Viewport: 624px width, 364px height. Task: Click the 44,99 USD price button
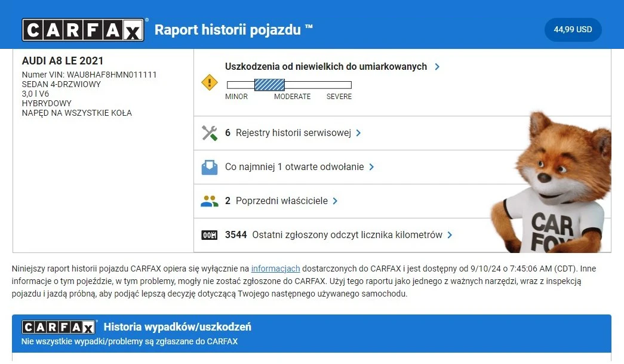[573, 30]
